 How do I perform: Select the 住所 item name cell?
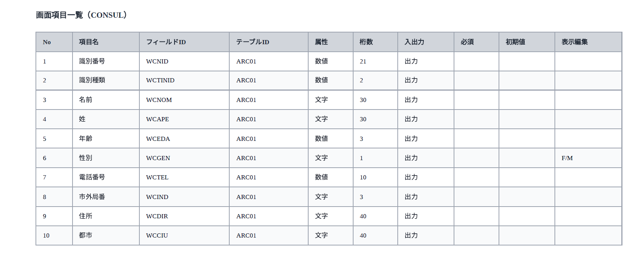click(x=106, y=216)
